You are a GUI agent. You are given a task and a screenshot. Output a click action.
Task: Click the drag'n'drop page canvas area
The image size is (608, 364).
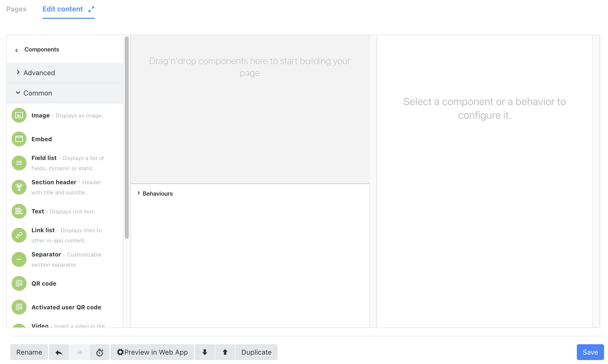(250, 109)
